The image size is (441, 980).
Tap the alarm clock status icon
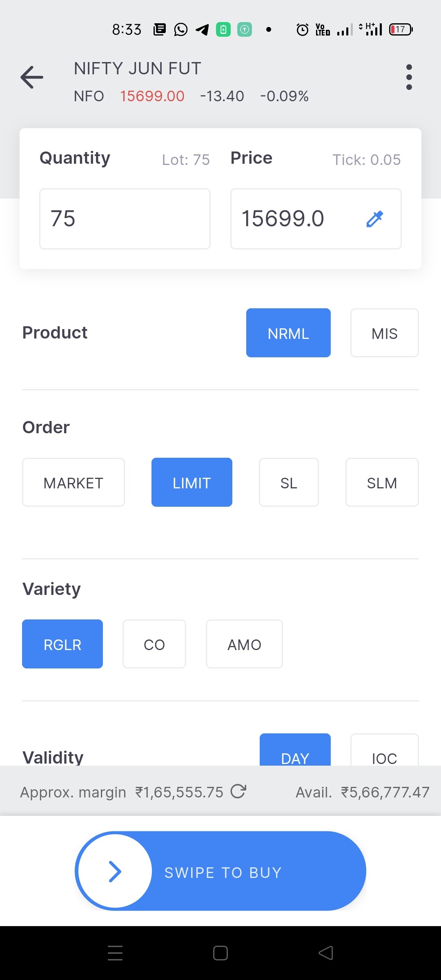pyautogui.click(x=302, y=29)
